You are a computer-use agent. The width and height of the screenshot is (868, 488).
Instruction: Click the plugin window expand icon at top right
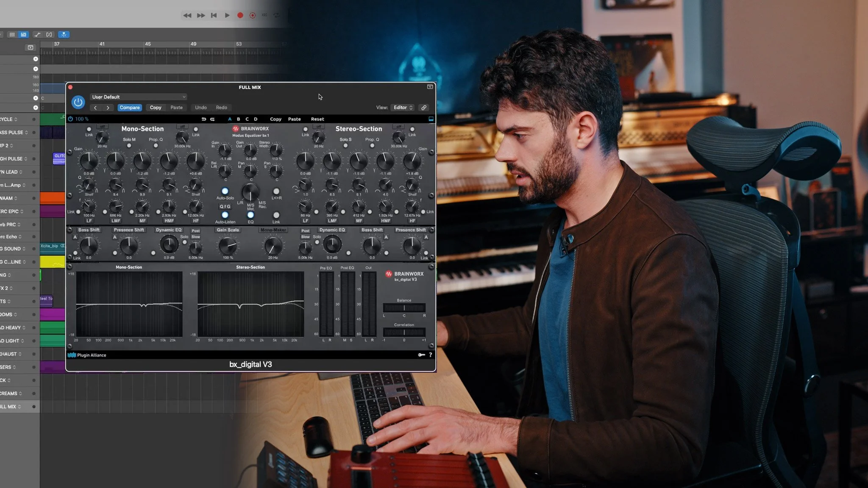430,87
